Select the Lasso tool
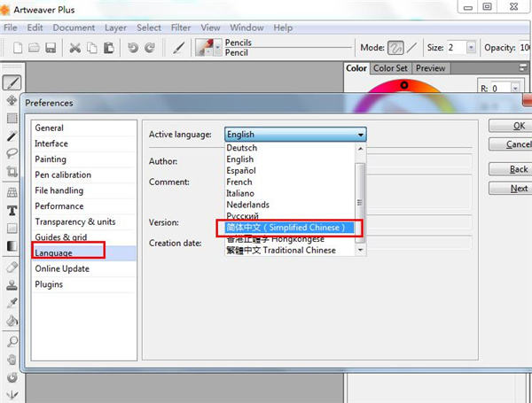The height and width of the screenshot is (403, 532). (x=12, y=153)
